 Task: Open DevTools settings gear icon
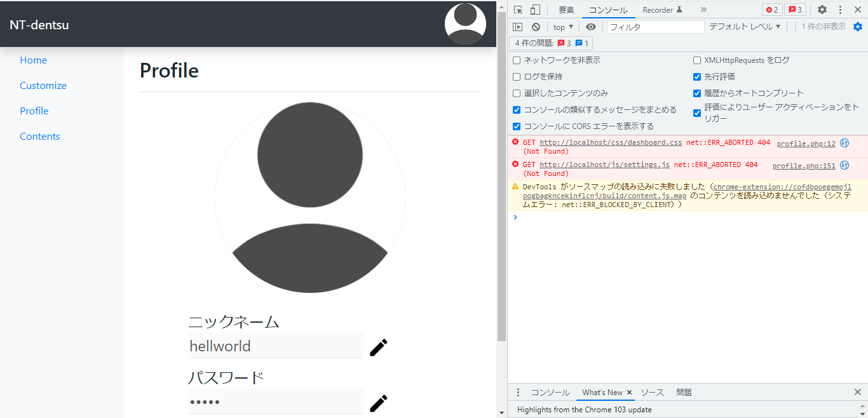(822, 10)
